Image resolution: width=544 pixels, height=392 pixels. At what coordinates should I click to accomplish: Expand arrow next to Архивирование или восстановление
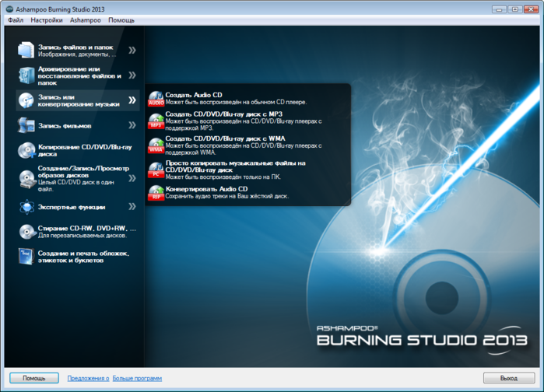[132, 75]
